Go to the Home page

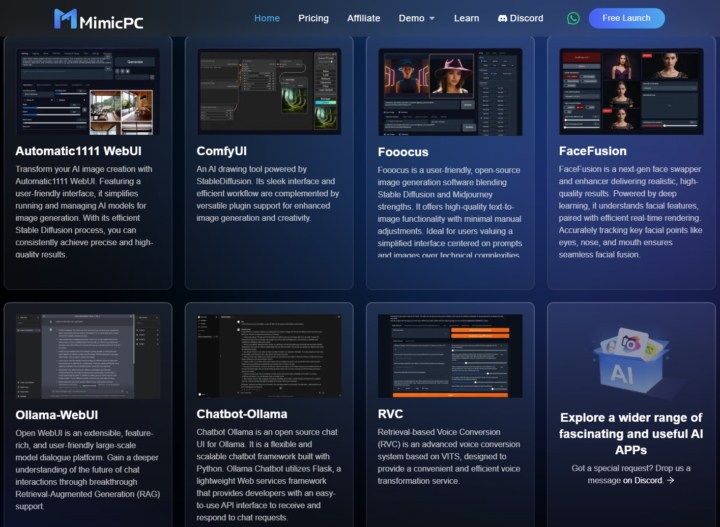pyautogui.click(x=267, y=18)
